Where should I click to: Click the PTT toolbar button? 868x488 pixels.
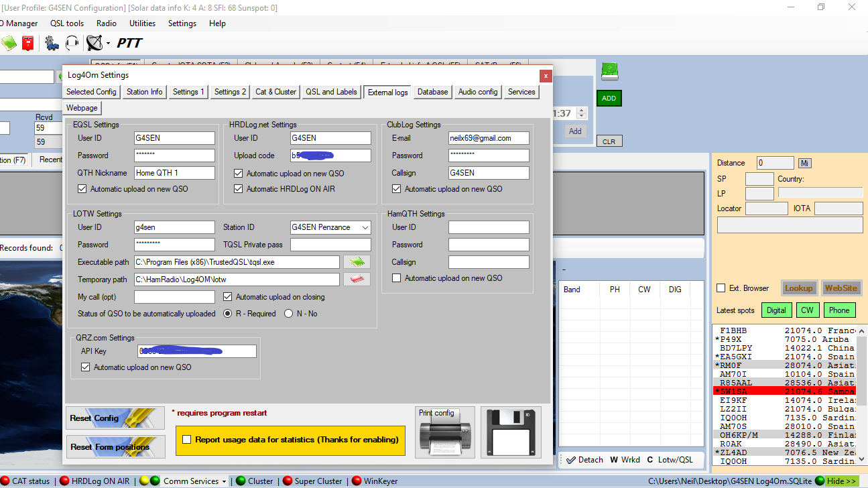[129, 44]
